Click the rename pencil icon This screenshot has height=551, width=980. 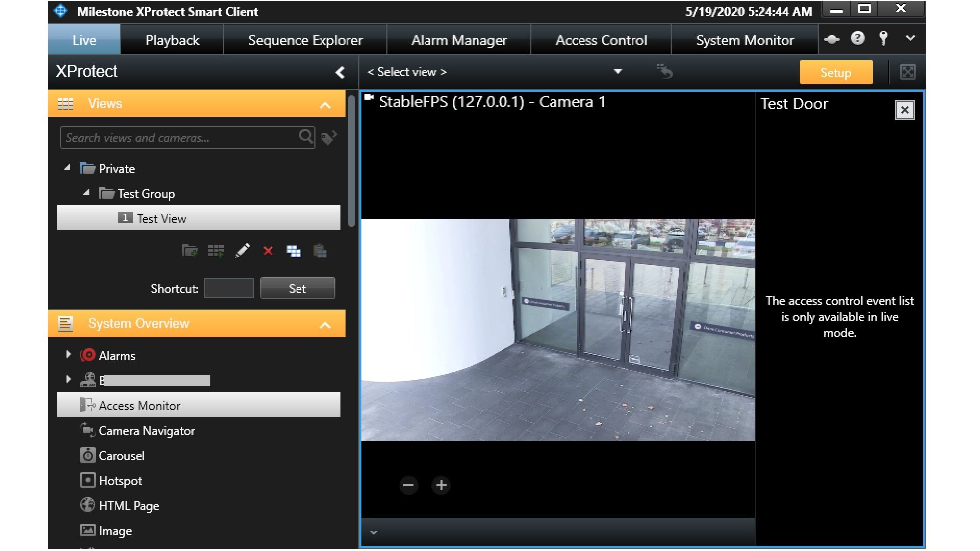coord(242,251)
